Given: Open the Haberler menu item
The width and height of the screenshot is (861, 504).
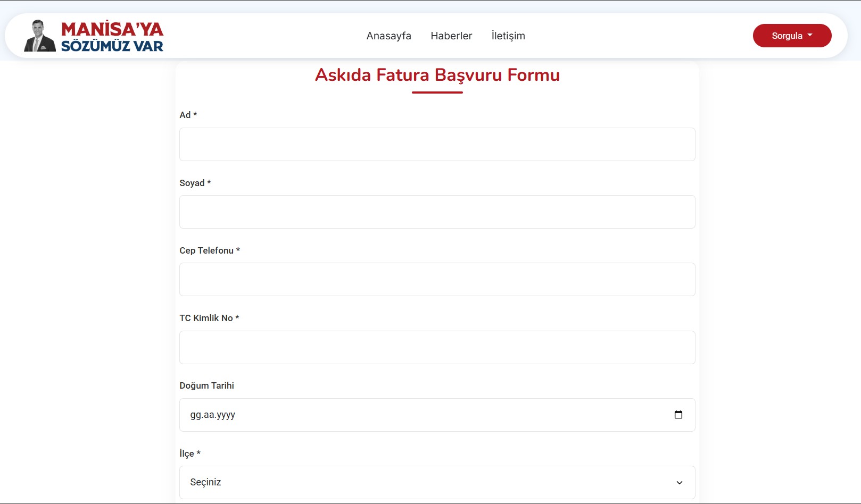Looking at the screenshot, I should (451, 36).
